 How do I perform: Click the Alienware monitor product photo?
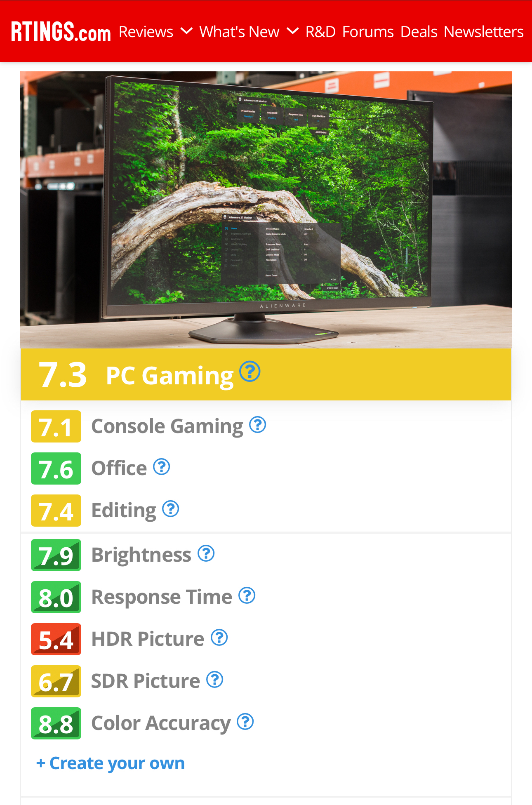[266, 210]
